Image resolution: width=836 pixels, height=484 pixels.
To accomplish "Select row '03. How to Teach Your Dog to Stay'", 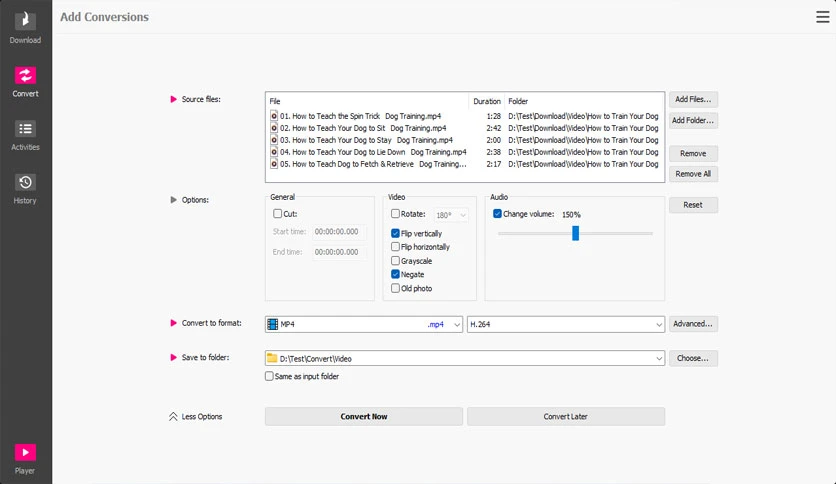I will click(464, 140).
